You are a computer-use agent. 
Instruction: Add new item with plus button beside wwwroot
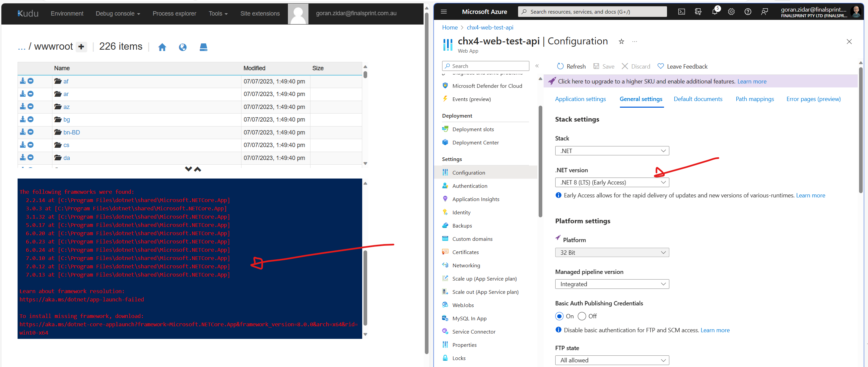pyautogui.click(x=81, y=47)
